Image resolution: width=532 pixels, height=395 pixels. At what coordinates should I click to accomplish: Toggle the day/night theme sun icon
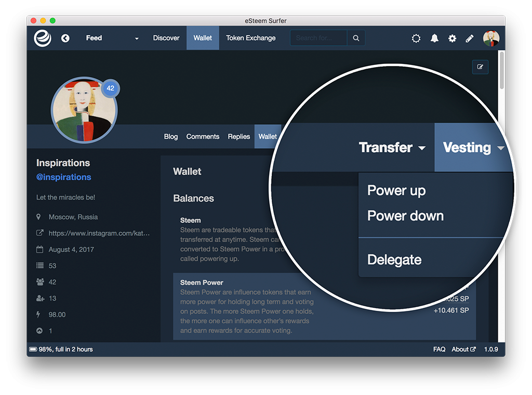coord(416,38)
